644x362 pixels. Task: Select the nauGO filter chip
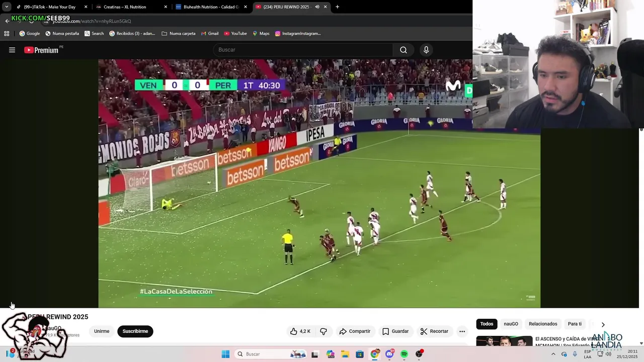click(511, 324)
